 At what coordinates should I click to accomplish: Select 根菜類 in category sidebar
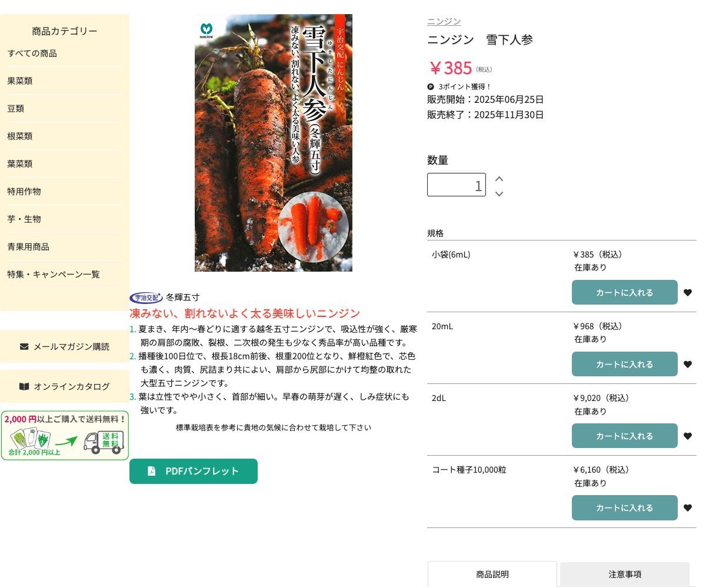click(19, 136)
